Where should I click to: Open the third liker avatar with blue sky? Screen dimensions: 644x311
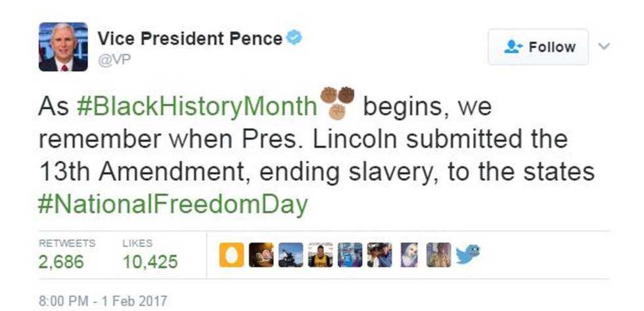coord(290,254)
